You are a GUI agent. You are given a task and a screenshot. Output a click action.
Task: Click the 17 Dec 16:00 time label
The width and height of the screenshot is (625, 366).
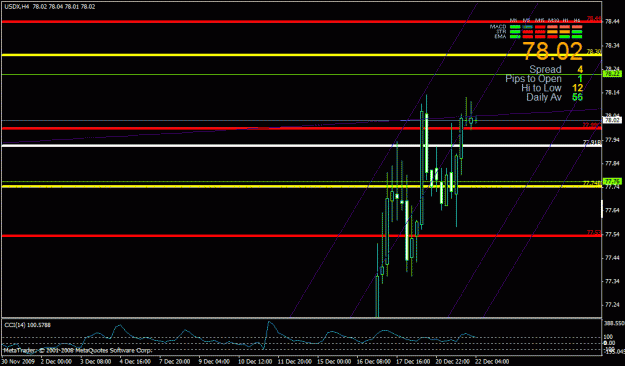click(x=413, y=362)
